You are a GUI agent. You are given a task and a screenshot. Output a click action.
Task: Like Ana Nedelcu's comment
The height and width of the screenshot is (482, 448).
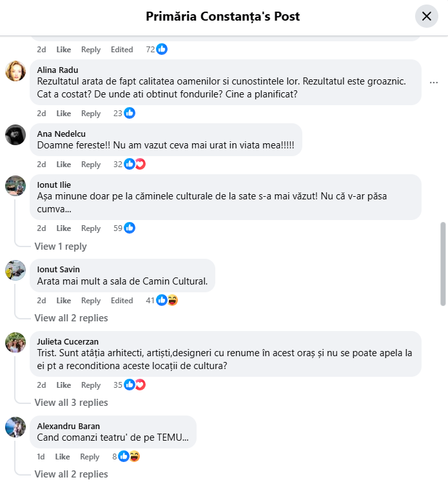[64, 165]
